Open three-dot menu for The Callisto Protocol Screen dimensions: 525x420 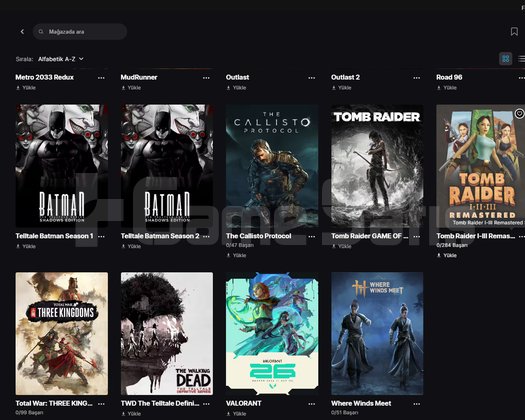[312, 236]
